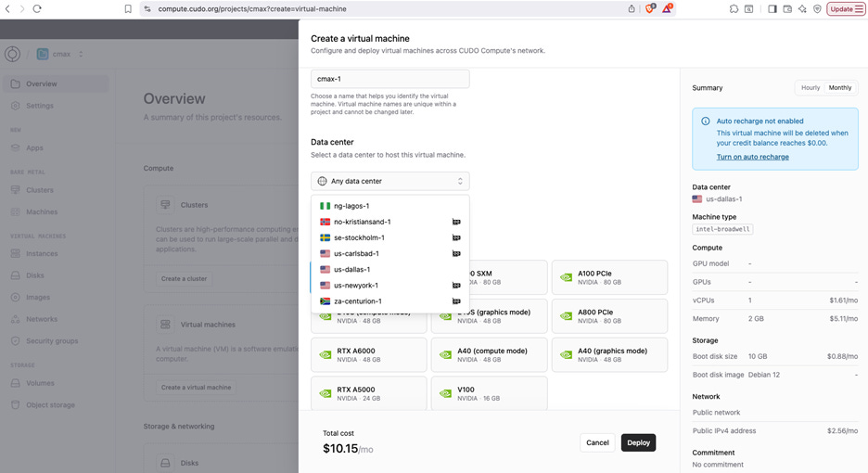868x473 pixels.
Task: Select za-centurion-1 data center
Action: [x=390, y=301]
